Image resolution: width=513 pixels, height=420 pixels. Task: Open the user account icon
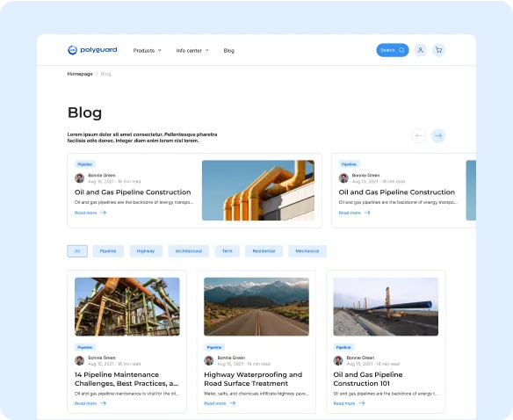(421, 50)
